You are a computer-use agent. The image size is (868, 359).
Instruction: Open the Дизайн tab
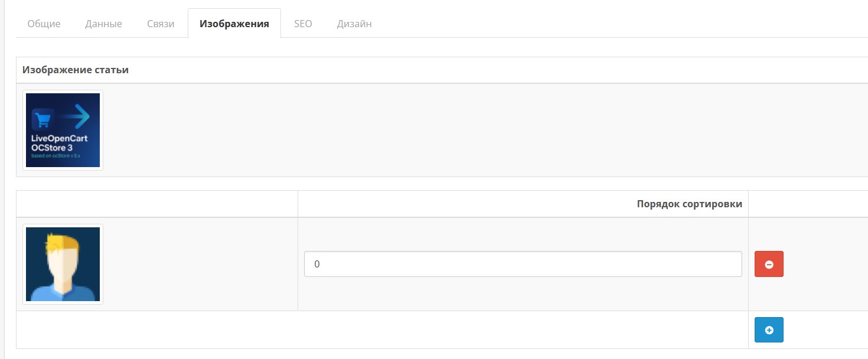354,24
